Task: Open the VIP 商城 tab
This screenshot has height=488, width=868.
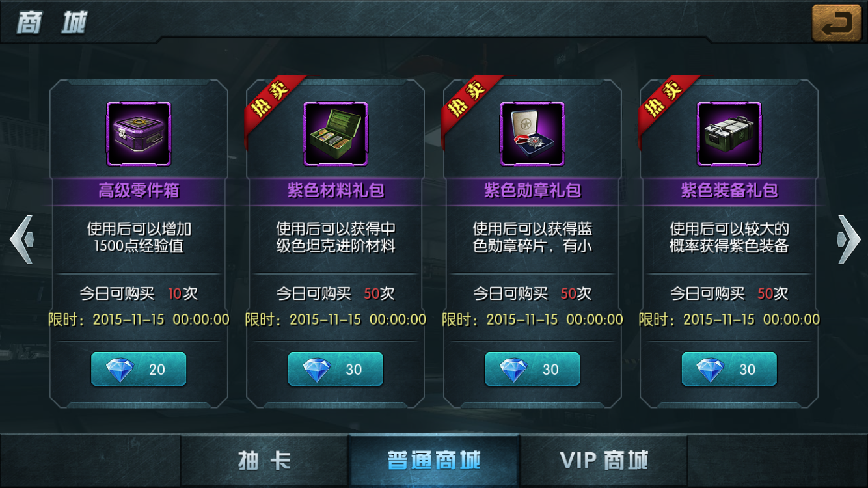Action: pos(604,461)
